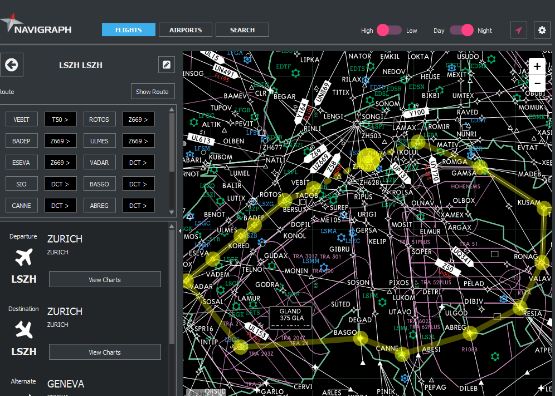Select the VEBIT waypoint chip
The image size is (555, 396).
coord(21,119)
